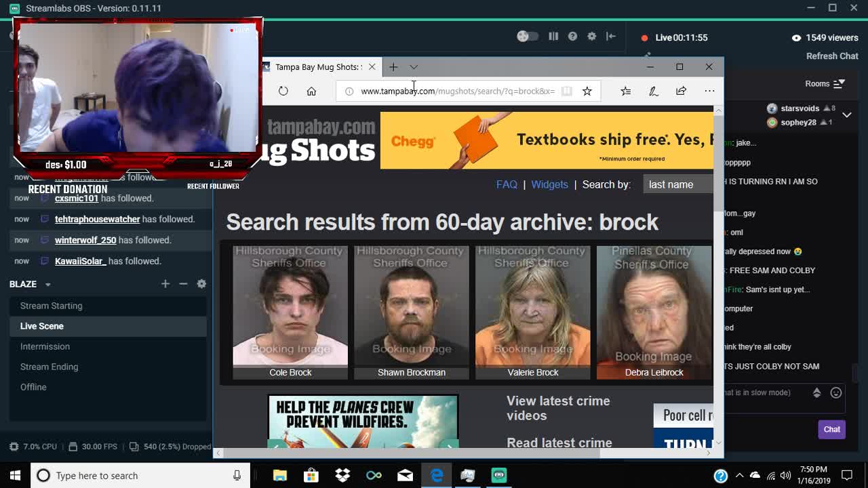This screenshot has height=488, width=868.
Task: Open the Streamlabs layout columns icon
Action: [553, 37]
